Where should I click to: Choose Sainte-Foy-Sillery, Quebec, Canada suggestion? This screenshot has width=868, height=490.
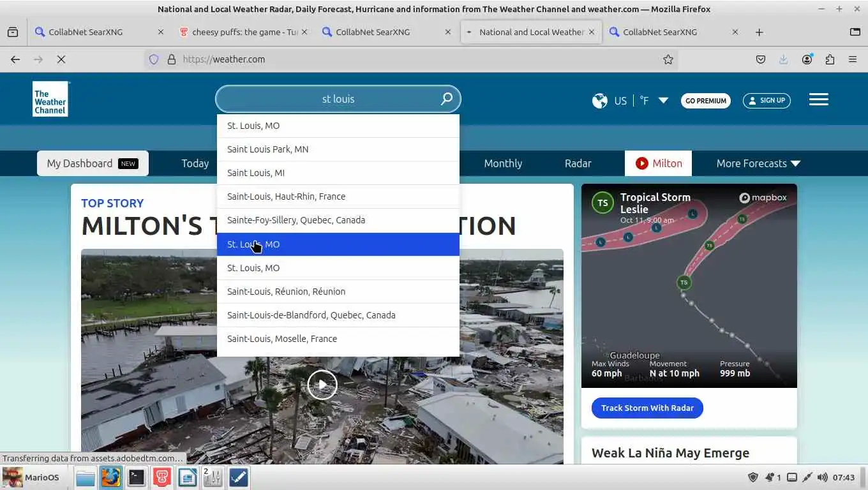(338, 220)
